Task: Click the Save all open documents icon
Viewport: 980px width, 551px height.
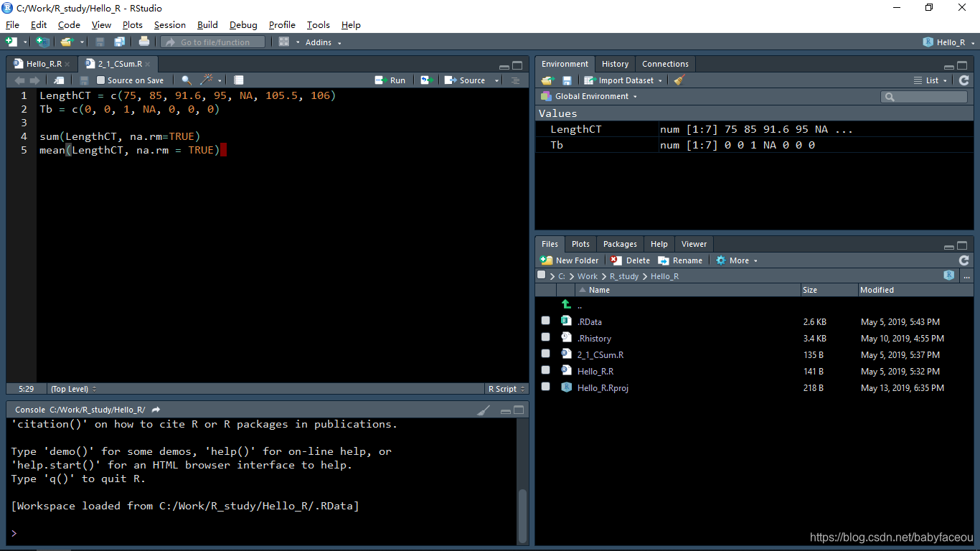Action: coord(119,42)
